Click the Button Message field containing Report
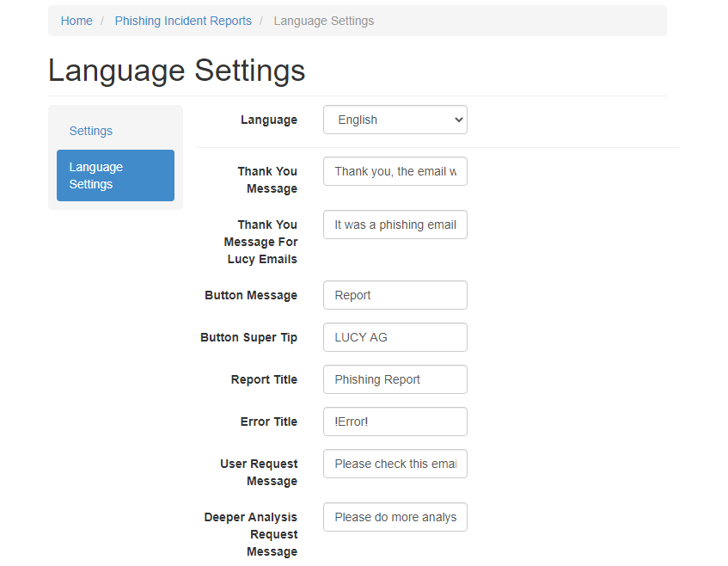The height and width of the screenshot is (566, 728). click(395, 295)
